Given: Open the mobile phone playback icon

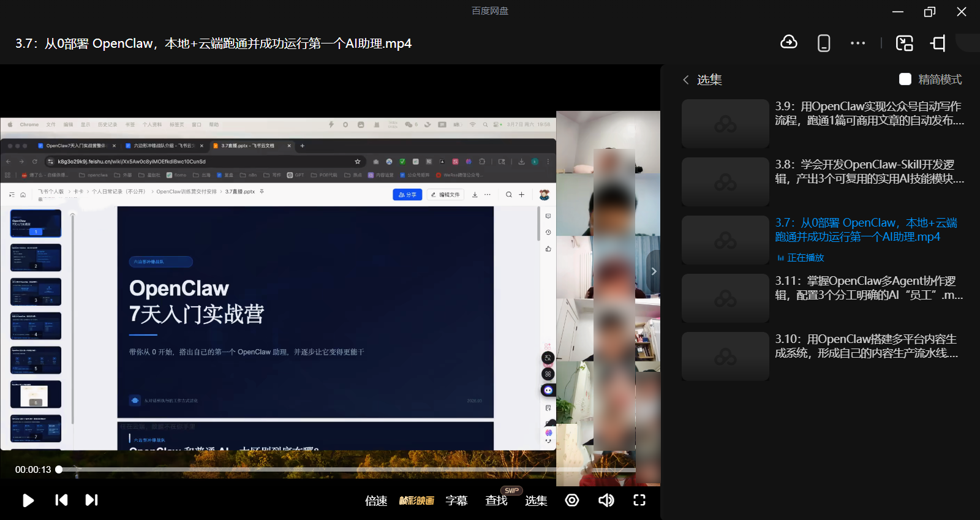Looking at the screenshot, I should pos(824,43).
